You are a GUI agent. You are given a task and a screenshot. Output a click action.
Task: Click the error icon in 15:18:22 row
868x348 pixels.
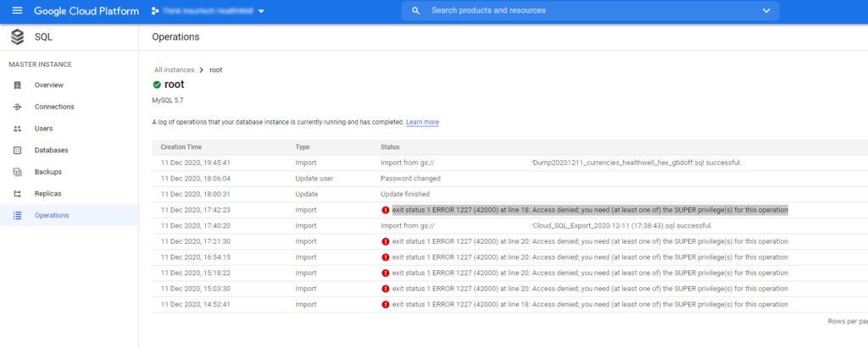[386, 273]
